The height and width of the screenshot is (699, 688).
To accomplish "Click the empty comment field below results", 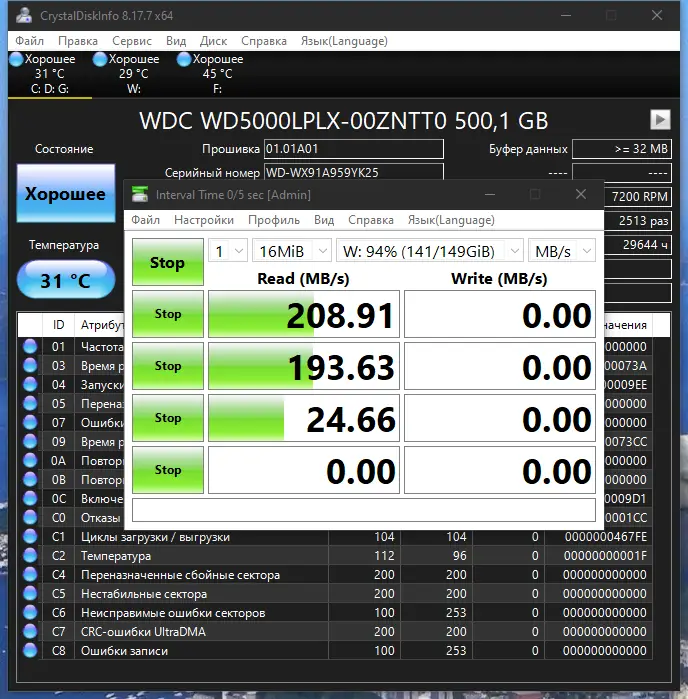I will click(x=364, y=510).
